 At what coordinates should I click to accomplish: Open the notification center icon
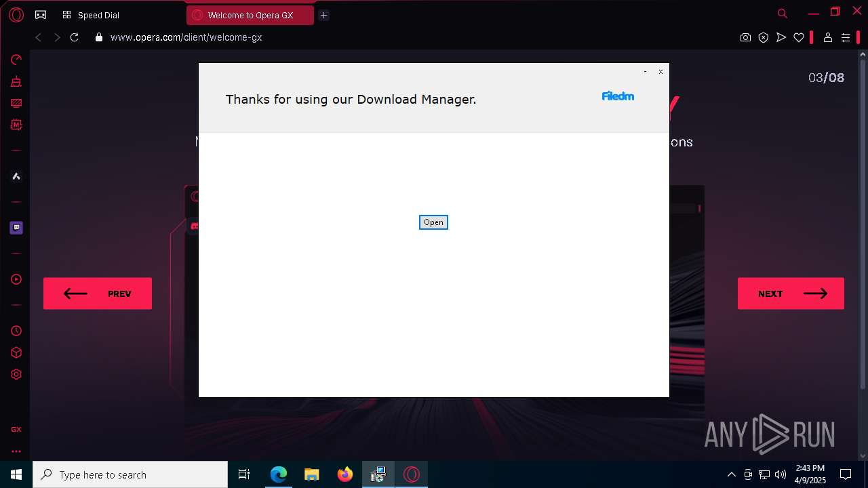click(x=846, y=474)
